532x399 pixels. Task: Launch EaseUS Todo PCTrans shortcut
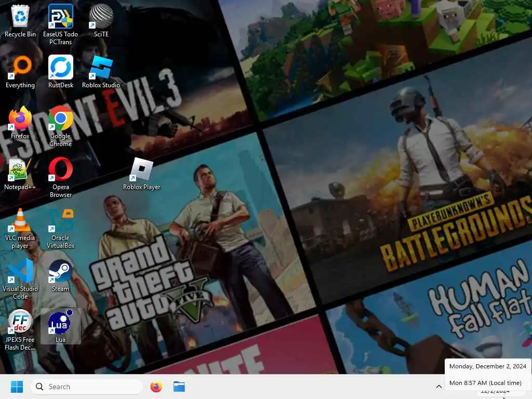click(60, 24)
